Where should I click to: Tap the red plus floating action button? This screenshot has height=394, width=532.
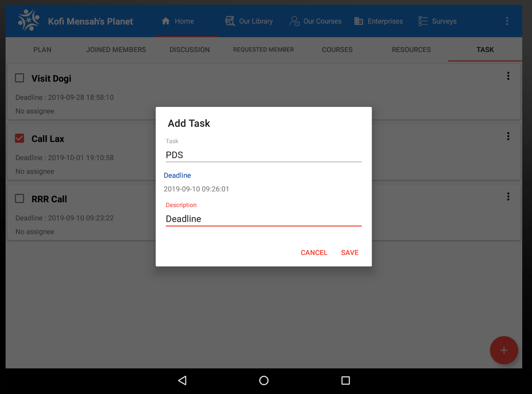point(504,350)
